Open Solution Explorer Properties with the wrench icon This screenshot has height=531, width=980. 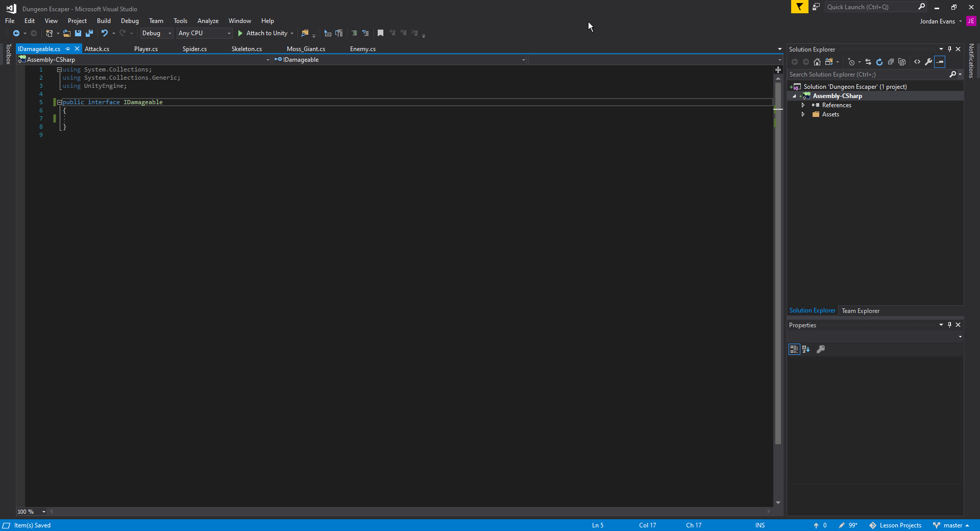tap(928, 62)
